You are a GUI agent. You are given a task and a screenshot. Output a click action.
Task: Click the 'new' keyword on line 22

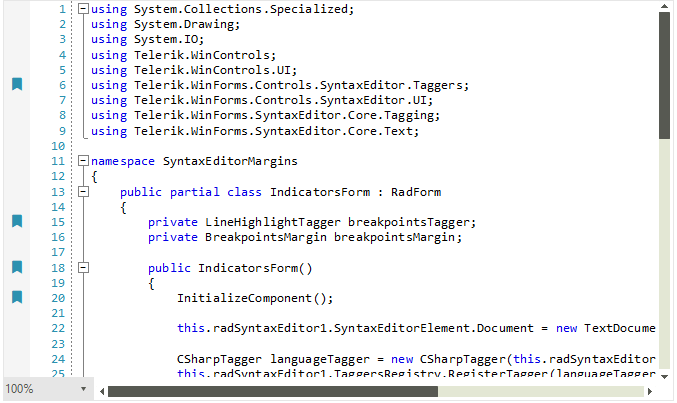pos(566,329)
